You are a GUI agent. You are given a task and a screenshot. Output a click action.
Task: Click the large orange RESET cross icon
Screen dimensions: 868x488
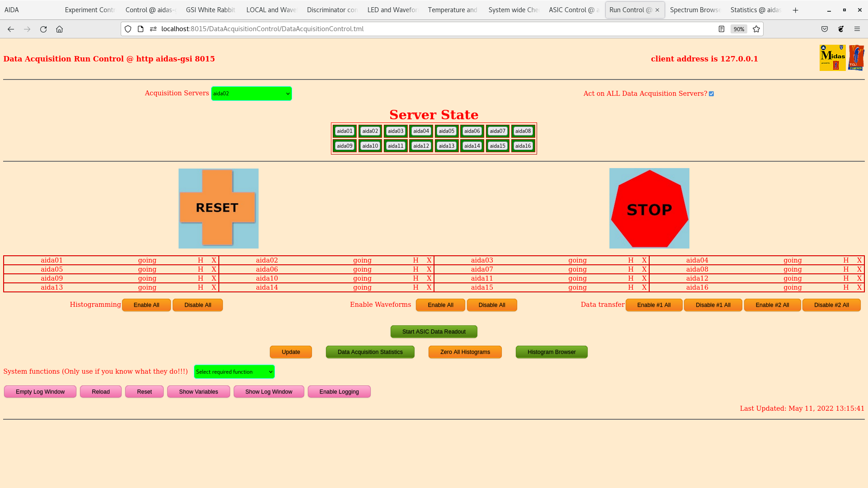pos(218,208)
